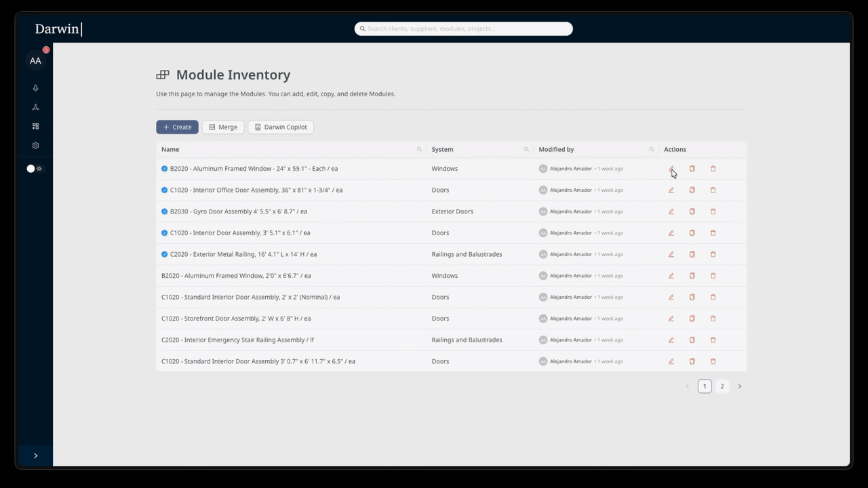Open the settings gear in the sidebar
The width and height of the screenshot is (868, 488).
pyautogui.click(x=35, y=146)
